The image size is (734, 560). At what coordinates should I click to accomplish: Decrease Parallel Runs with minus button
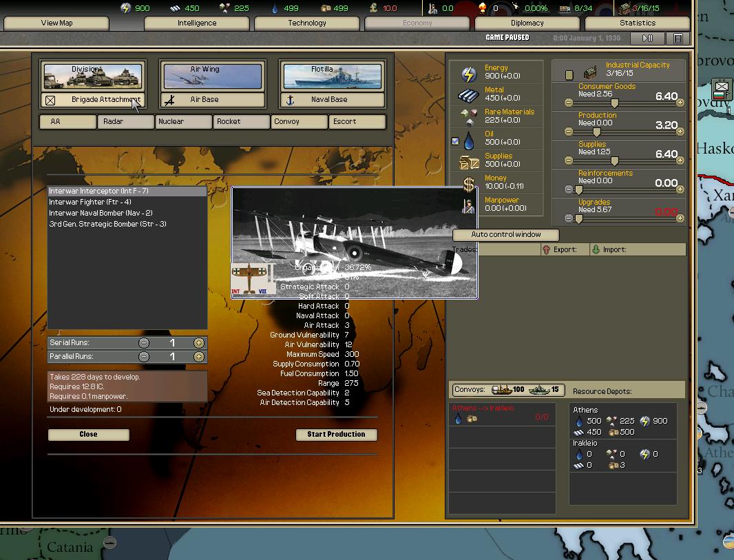(144, 357)
